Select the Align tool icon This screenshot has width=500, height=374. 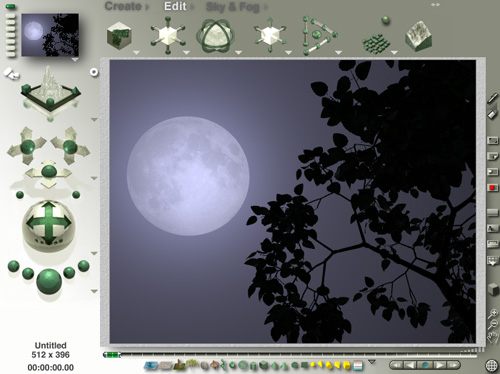click(320, 35)
